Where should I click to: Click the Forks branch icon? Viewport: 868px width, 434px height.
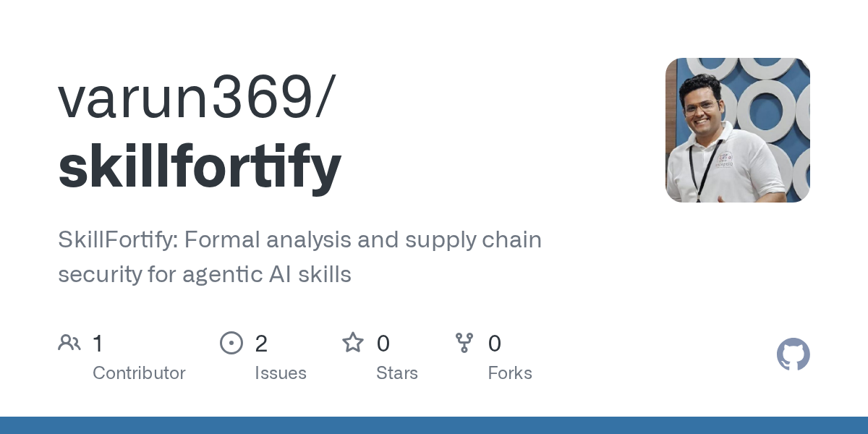point(464,343)
